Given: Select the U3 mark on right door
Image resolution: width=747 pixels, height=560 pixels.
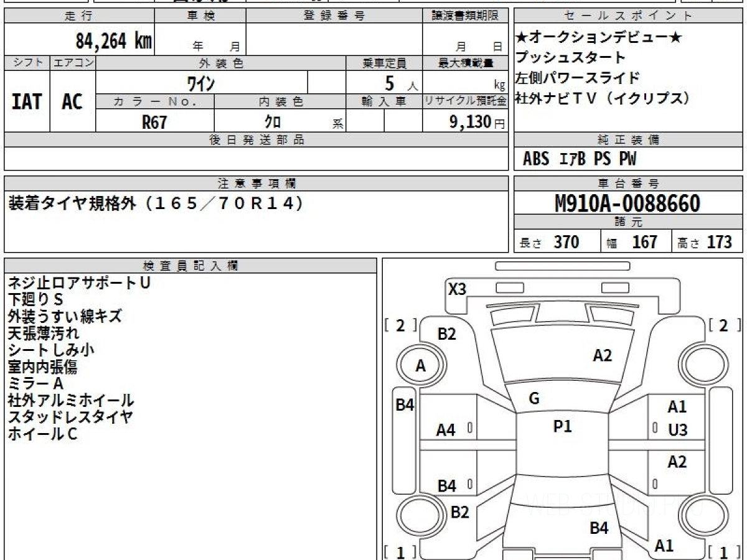Looking at the screenshot, I should coord(678,430).
